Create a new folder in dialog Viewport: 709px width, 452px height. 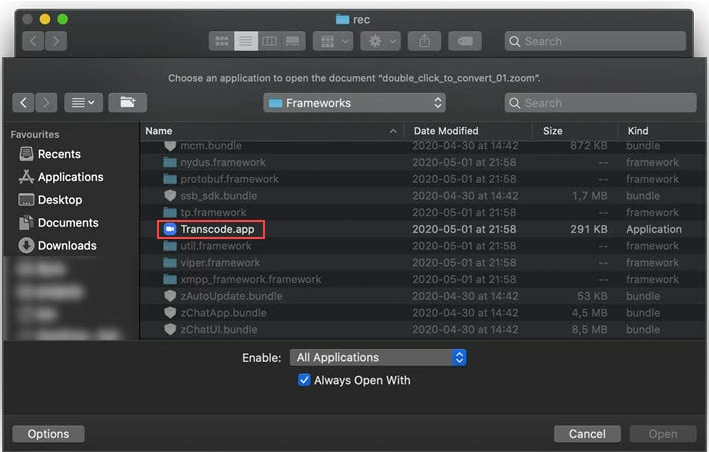click(x=128, y=103)
